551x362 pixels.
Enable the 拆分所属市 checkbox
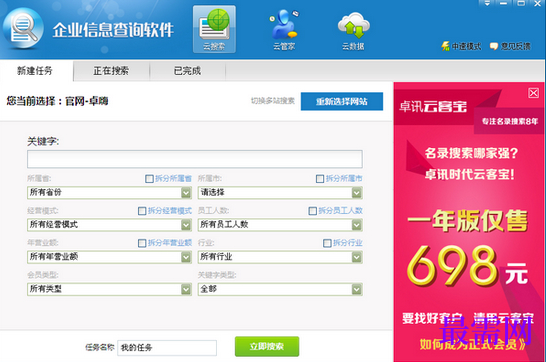320,179
